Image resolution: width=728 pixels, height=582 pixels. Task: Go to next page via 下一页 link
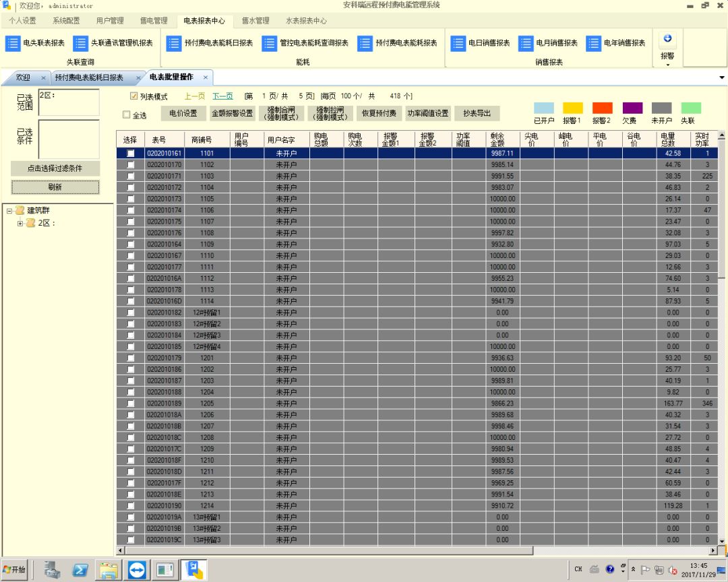pyautogui.click(x=223, y=96)
